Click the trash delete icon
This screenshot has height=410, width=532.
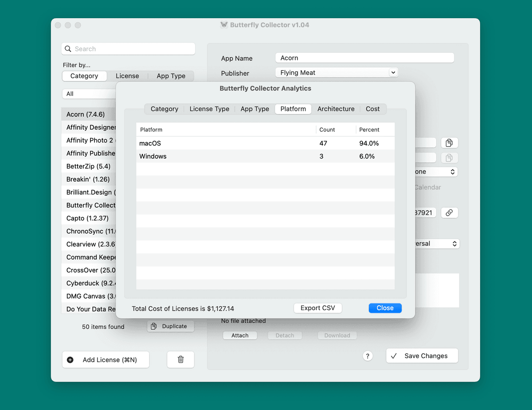pyautogui.click(x=180, y=359)
